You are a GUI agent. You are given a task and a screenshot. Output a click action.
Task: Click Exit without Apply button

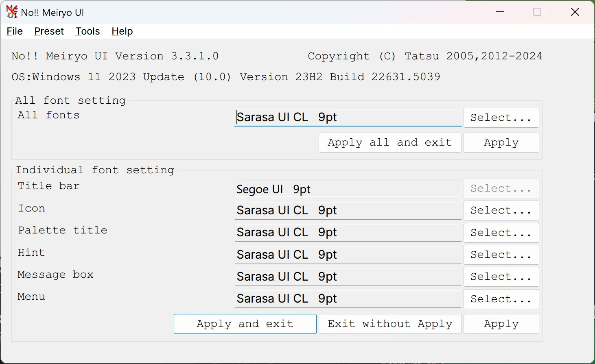click(x=389, y=324)
